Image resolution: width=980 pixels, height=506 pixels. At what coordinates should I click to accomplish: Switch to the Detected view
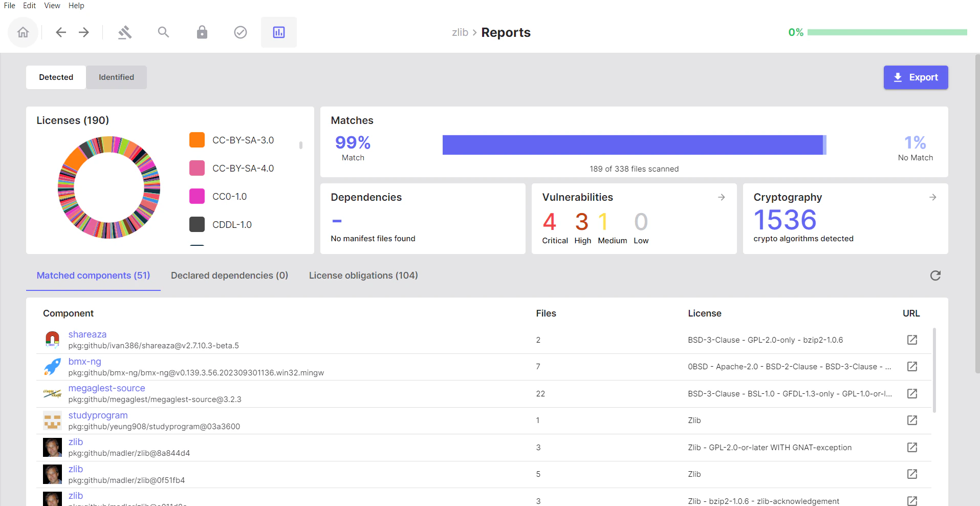click(55, 77)
